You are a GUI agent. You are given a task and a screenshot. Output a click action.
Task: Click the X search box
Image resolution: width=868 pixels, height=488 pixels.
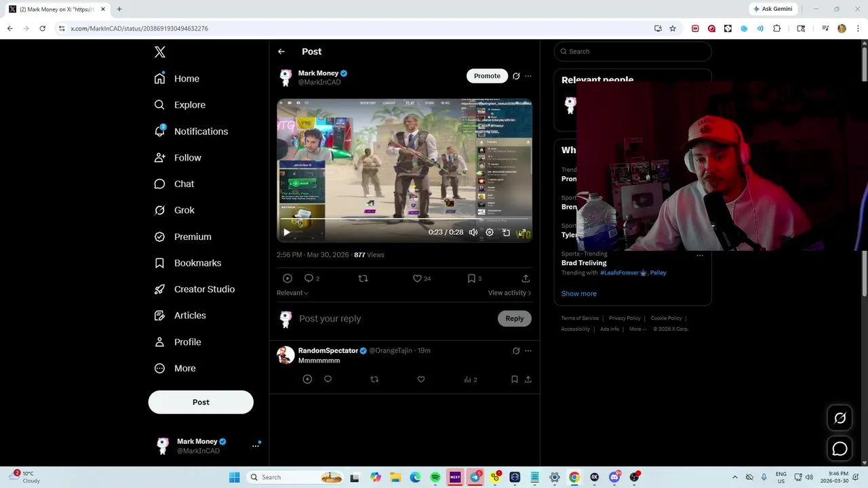633,52
